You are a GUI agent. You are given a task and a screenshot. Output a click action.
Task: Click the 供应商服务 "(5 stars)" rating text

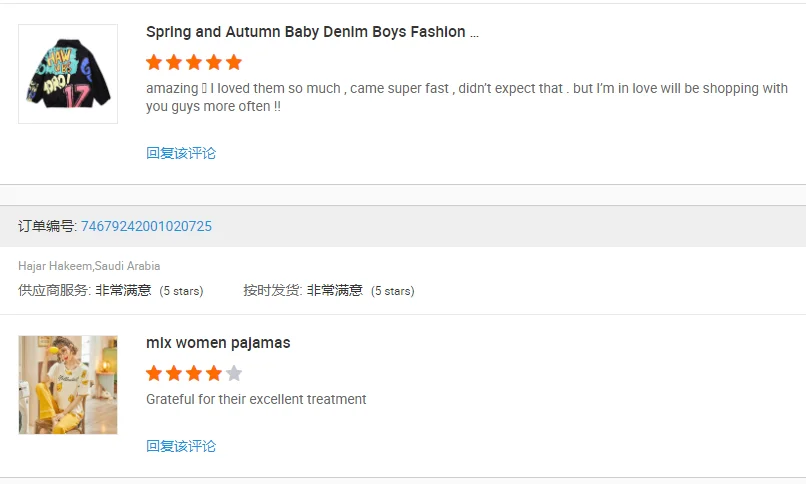(181, 291)
